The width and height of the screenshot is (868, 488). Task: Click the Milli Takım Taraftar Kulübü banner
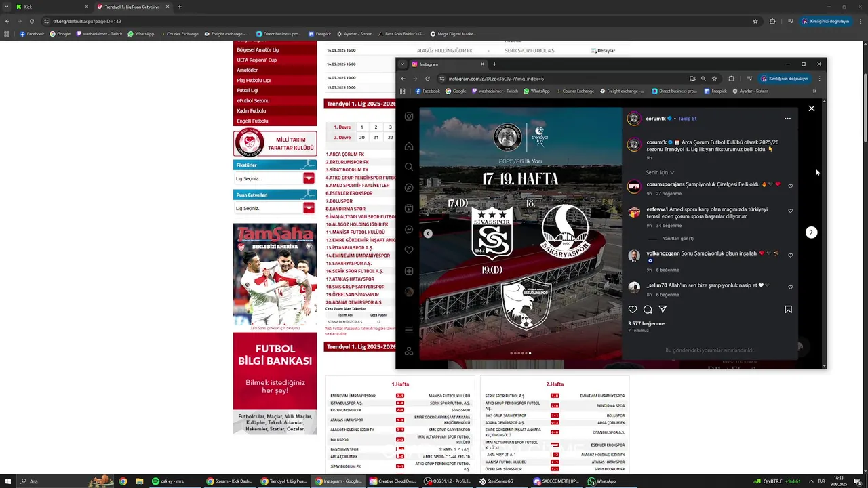pos(275,144)
